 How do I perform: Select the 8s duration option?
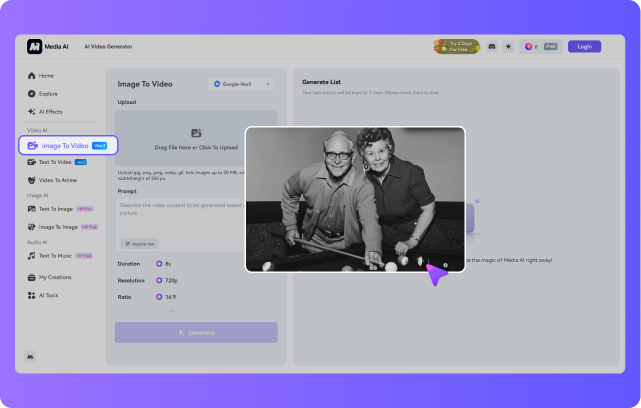click(164, 264)
